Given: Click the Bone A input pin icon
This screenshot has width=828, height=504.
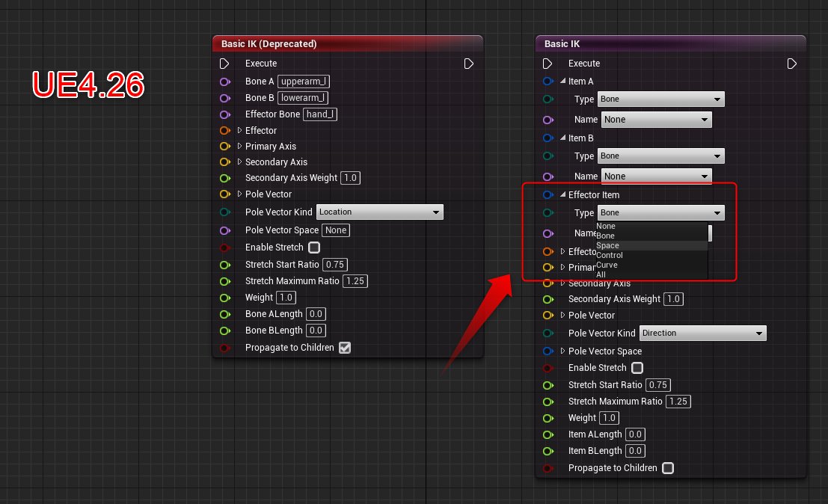Looking at the screenshot, I should click(225, 82).
